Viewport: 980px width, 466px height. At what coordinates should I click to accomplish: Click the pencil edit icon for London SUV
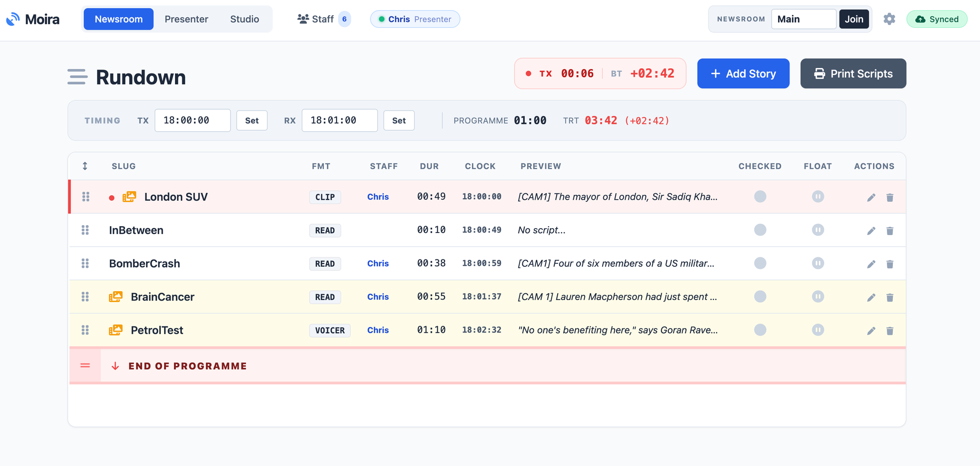point(871,197)
